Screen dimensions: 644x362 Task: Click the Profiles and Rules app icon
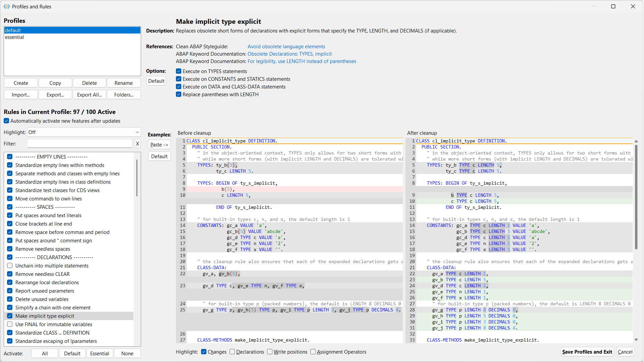[x=6, y=6]
